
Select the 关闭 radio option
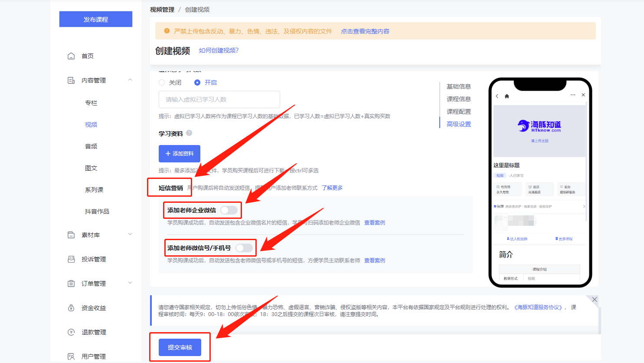click(162, 82)
